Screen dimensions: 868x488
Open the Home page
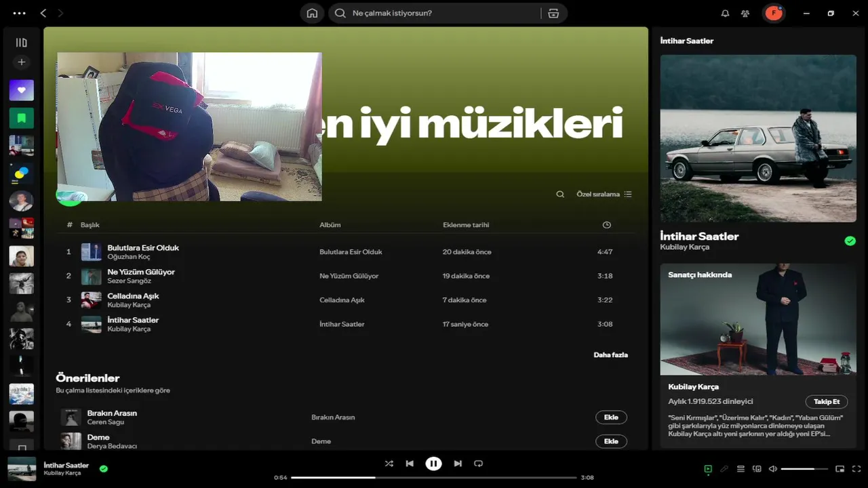click(x=312, y=13)
